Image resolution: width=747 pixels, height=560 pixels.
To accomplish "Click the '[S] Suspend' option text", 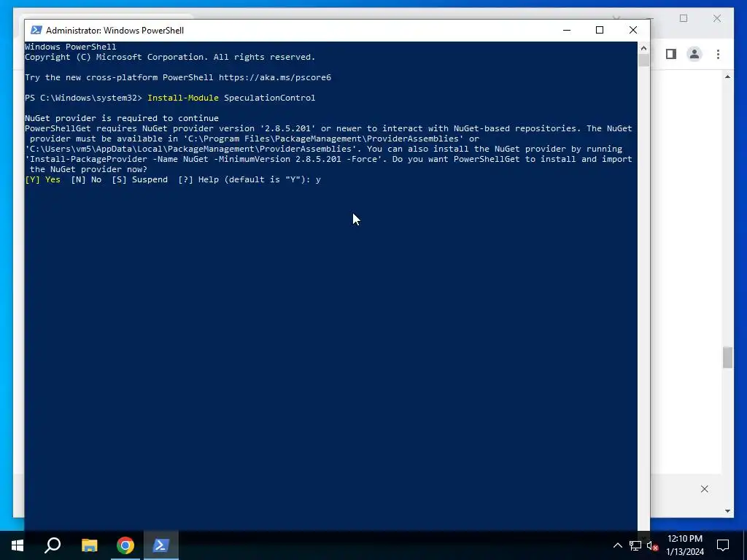I will click(x=139, y=179).
